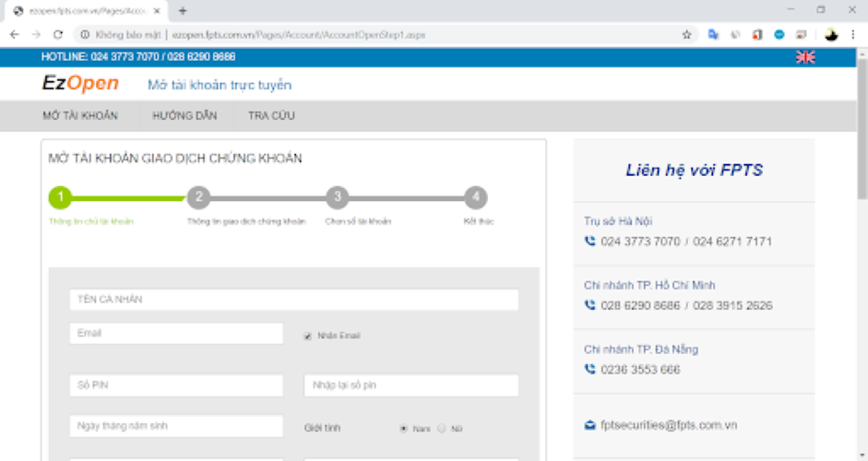Click the TÊN CÁ NHÂN input field
The image size is (868, 461).
point(293,300)
